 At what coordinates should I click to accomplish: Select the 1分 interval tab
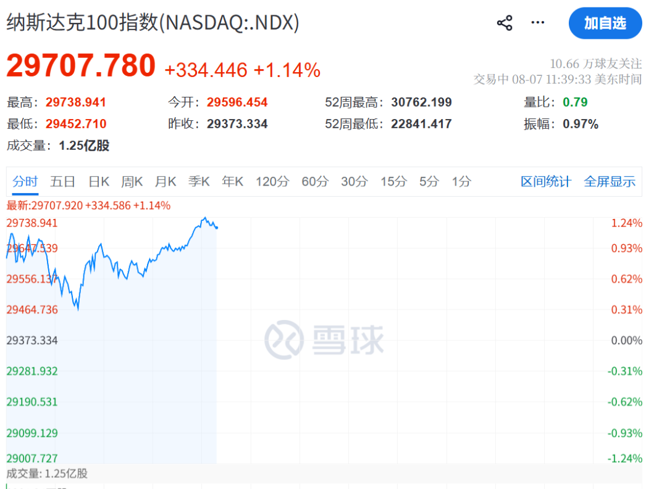(462, 182)
